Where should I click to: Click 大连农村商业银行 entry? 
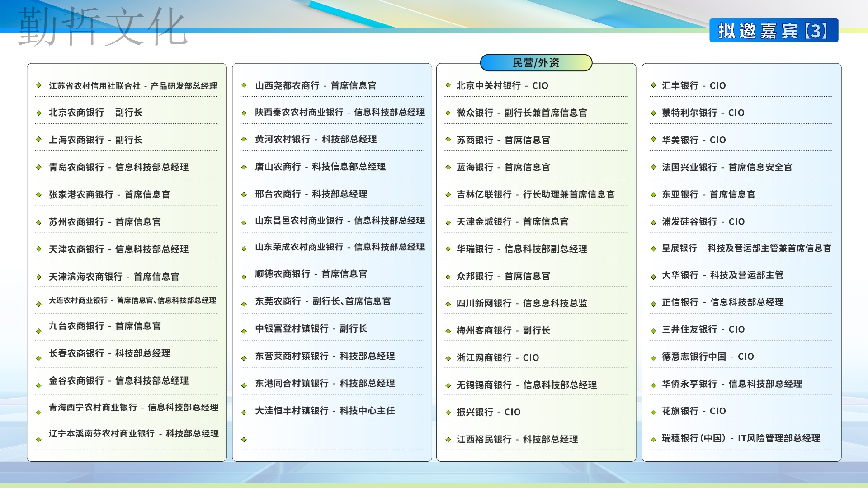[x=132, y=300]
